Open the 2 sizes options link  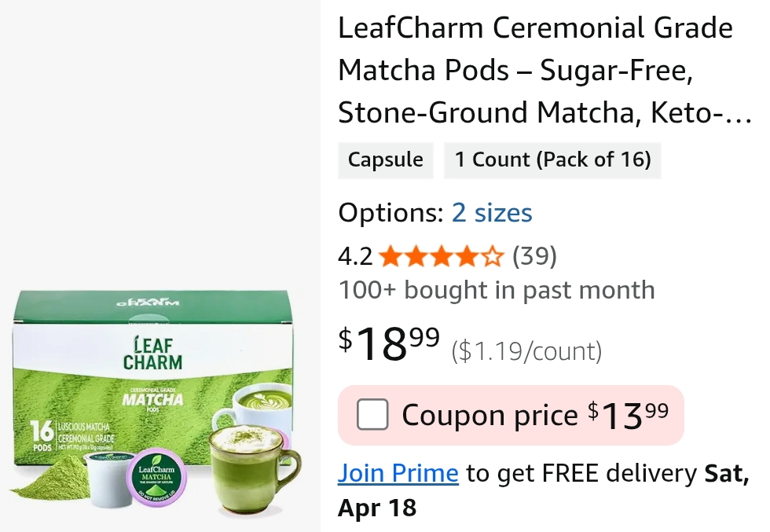[x=492, y=213]
